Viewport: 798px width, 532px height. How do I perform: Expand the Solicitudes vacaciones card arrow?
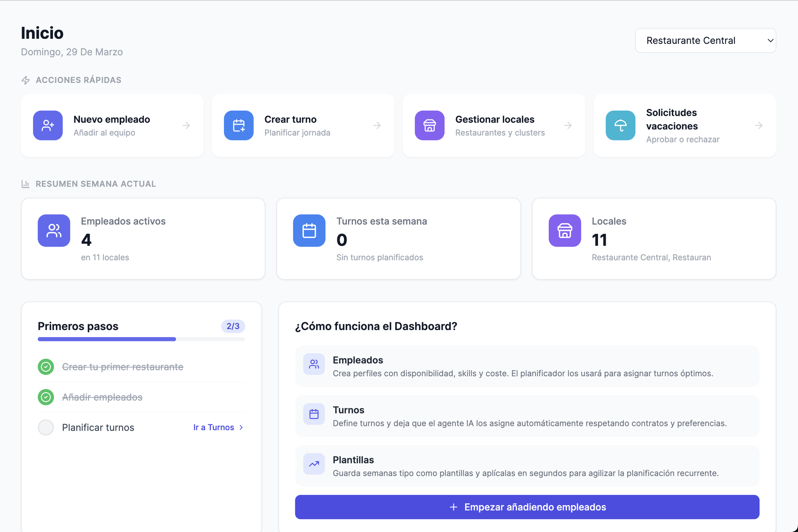tap(759, 125)
